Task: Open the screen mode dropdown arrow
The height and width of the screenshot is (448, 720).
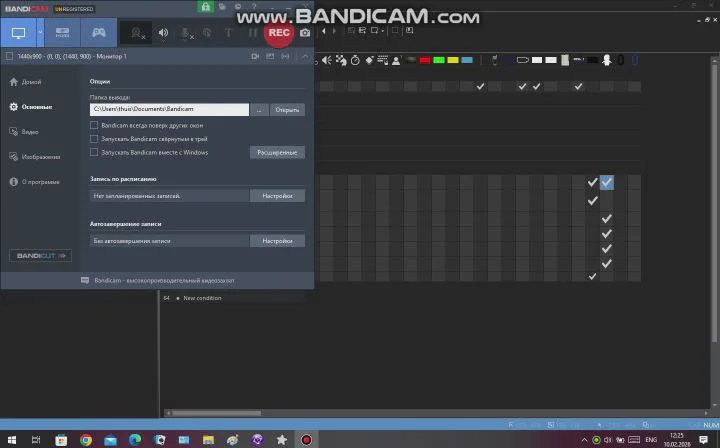Action: coord(40,33)
